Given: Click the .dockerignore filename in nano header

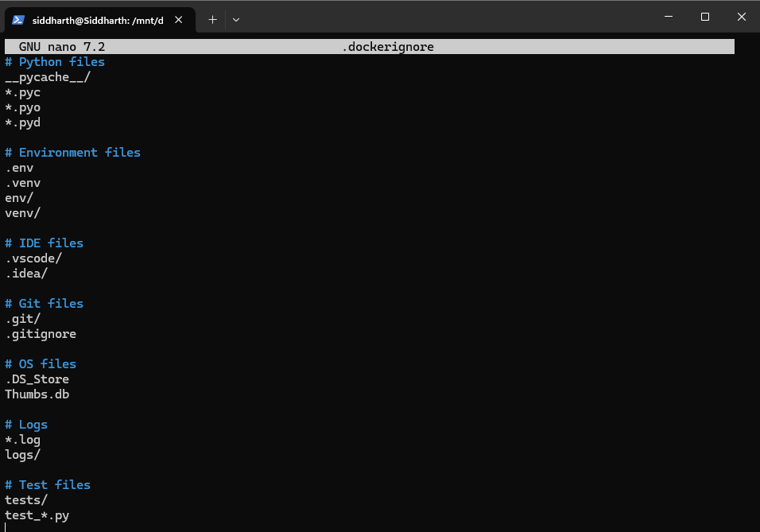Looking at the screenshot, I should [387, 47].
